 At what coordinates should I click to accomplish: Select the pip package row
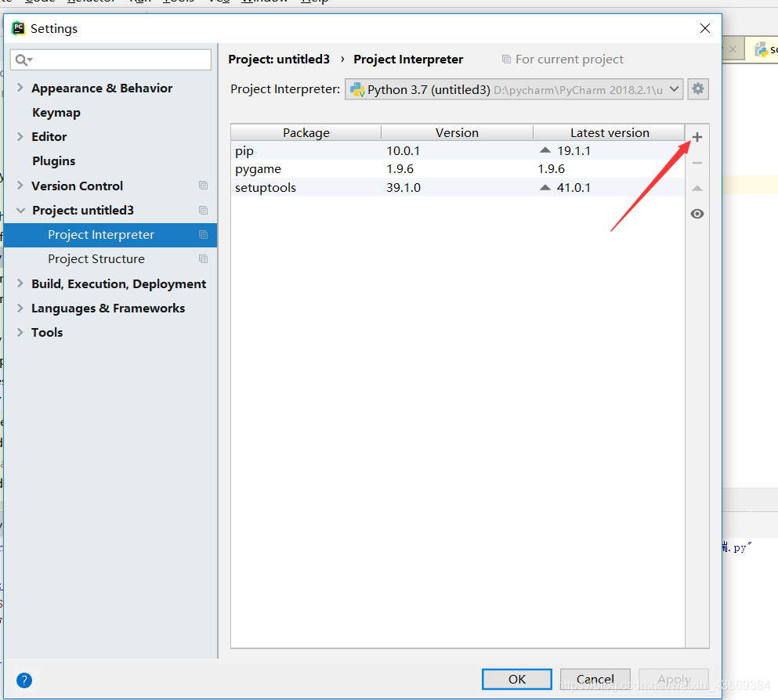pos(458,150)
